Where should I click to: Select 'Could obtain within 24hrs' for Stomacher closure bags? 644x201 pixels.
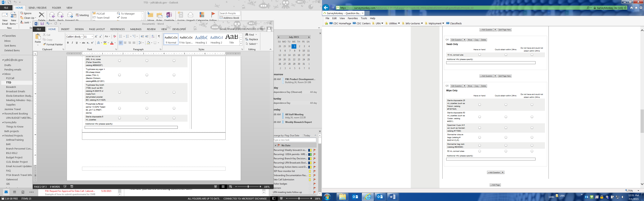[506, 137]
